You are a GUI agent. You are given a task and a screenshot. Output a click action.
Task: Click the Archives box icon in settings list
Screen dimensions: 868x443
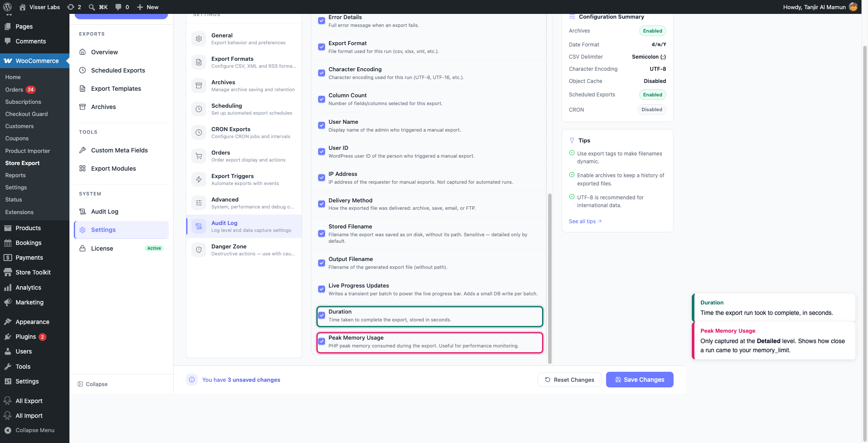[x=199, y=86]
